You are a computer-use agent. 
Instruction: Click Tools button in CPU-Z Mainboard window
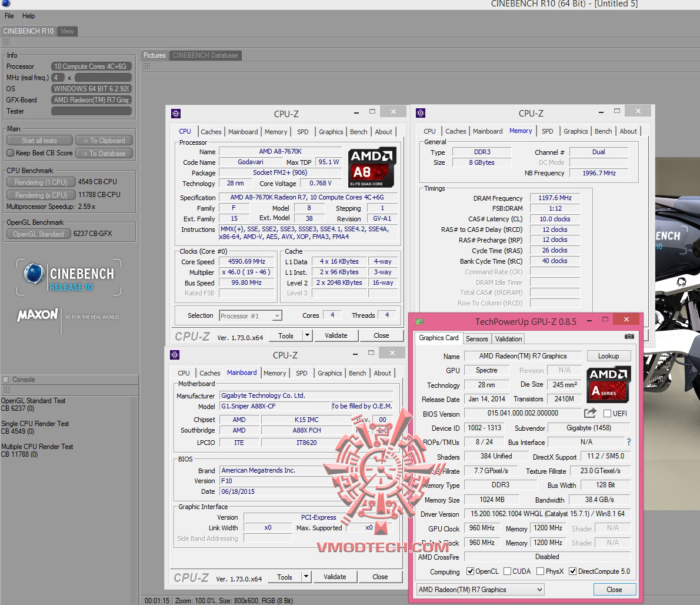[284, 576]
